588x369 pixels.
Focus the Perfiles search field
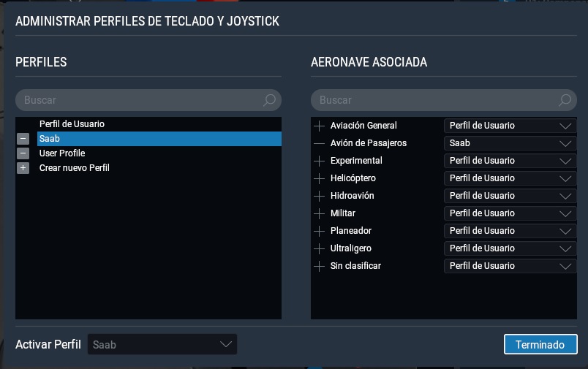coord(148,100)
